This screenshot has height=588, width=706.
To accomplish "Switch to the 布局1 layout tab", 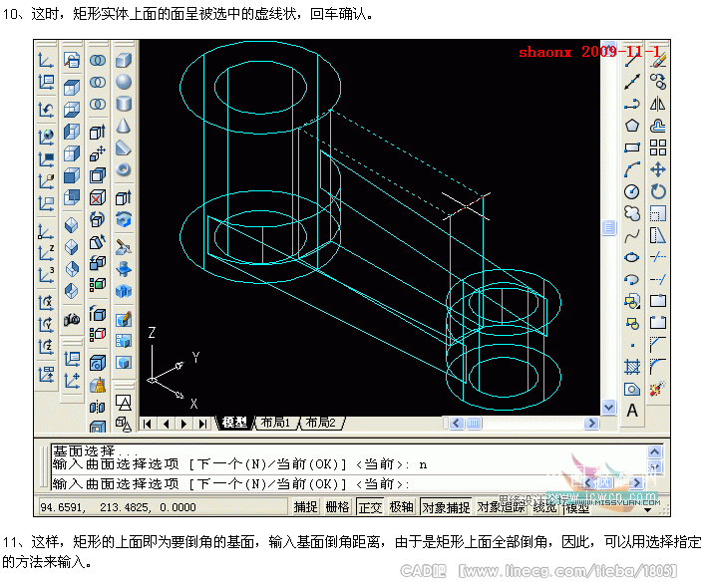I will click(x=275, y=423).
